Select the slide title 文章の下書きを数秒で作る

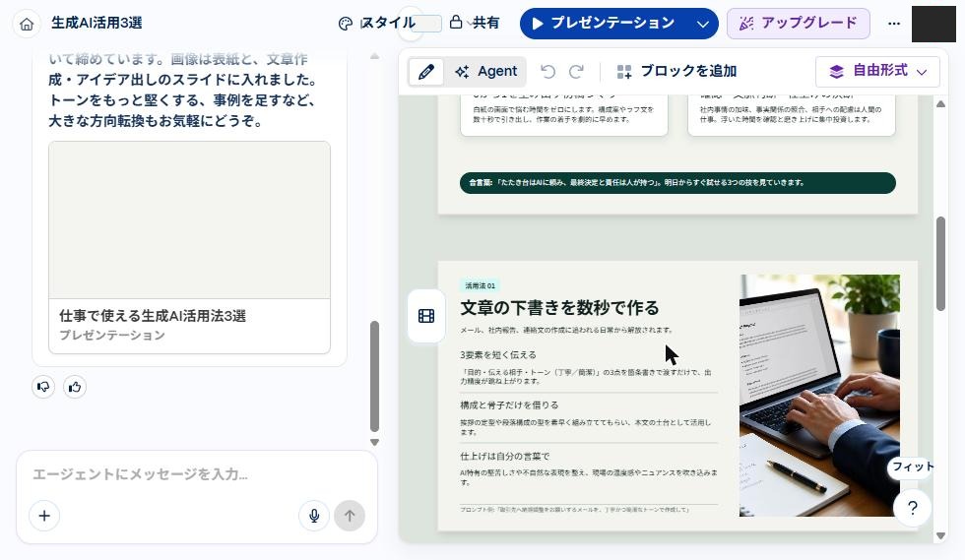coord(559,308)
